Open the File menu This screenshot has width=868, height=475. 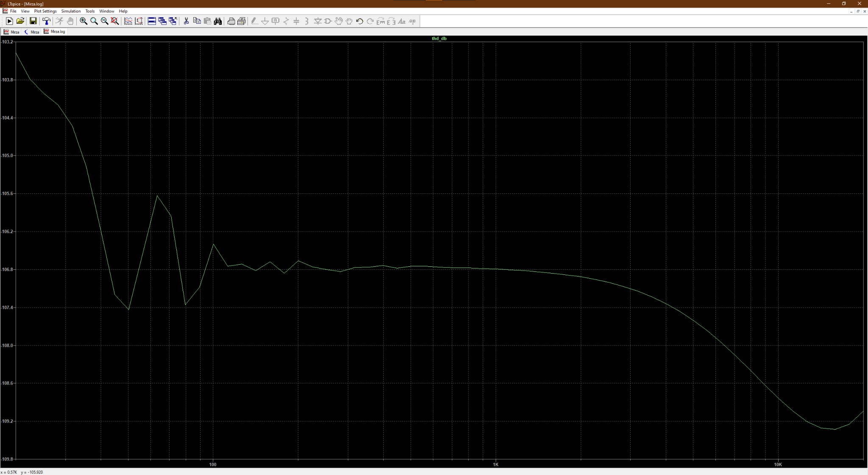(x=13, y=11)
